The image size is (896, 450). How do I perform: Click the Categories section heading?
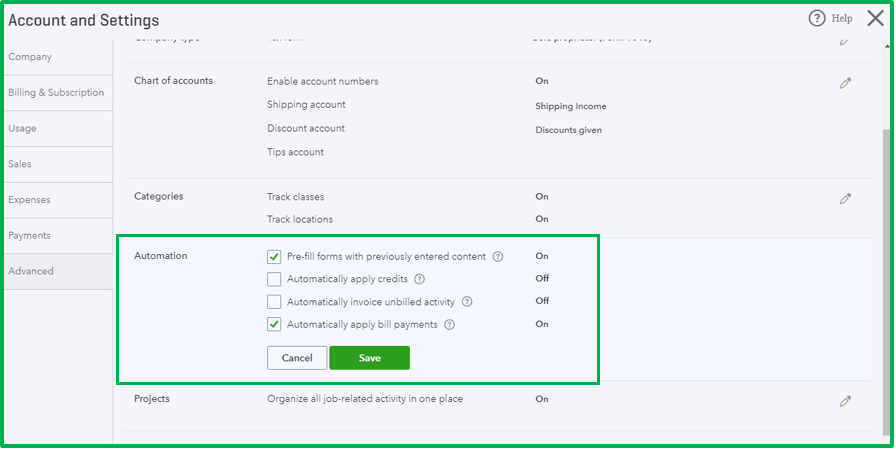[159, 196]
